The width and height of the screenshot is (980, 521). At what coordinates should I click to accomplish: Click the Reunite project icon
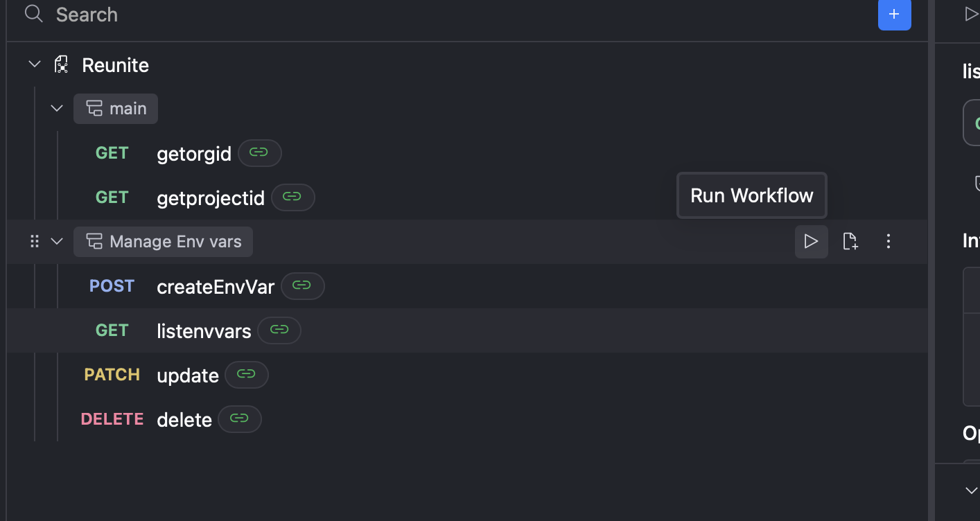[x=62, y=65]
